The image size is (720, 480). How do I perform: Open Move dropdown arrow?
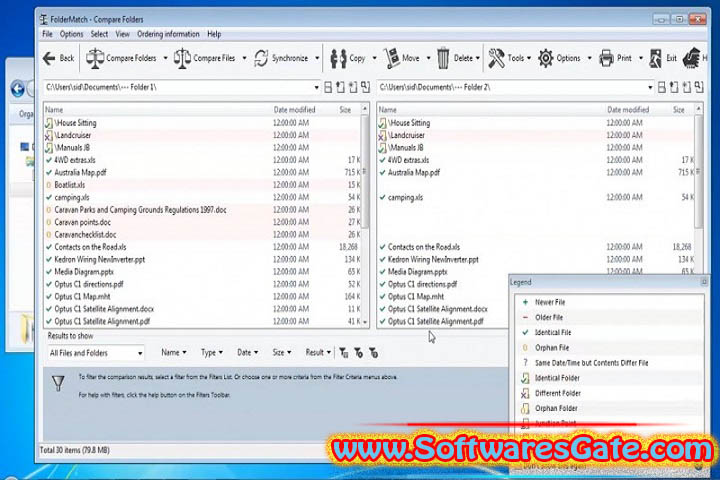point(428,58)
